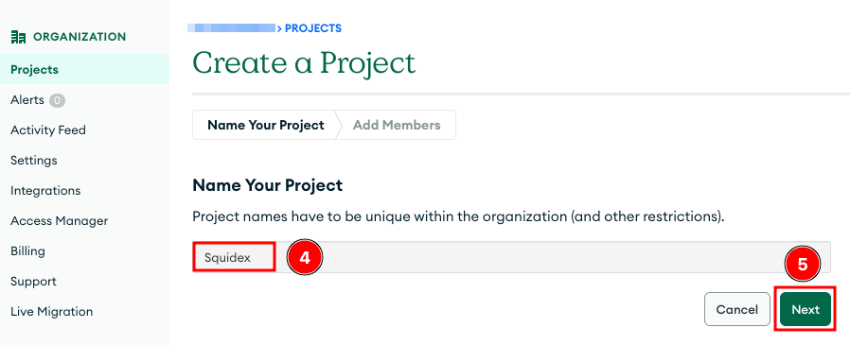
Task: Click the Alerts count badge
Action: tap(57, 100)
